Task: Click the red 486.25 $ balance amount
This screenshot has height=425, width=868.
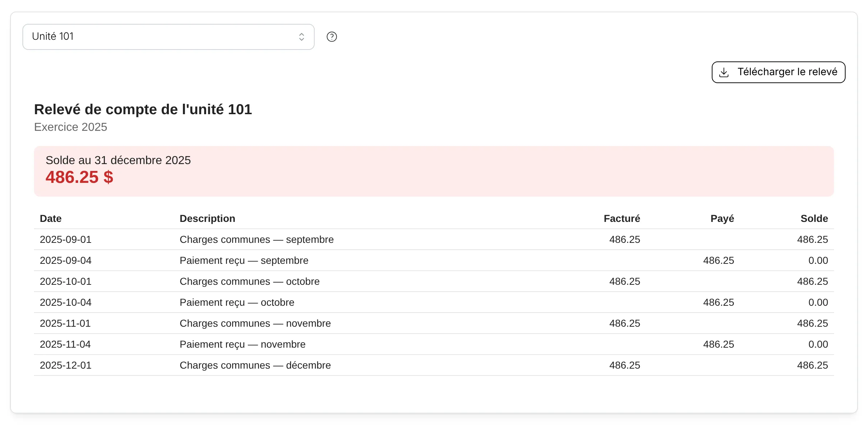Action: click(x=79, y=177)
